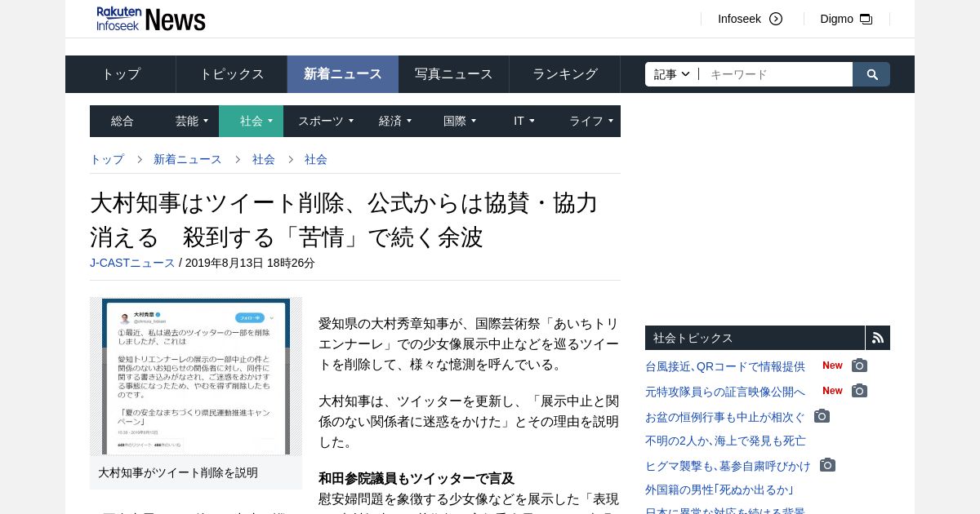Click トップ in the breadcrumb
The image size is (980, 514).
[x=107, y=159]
